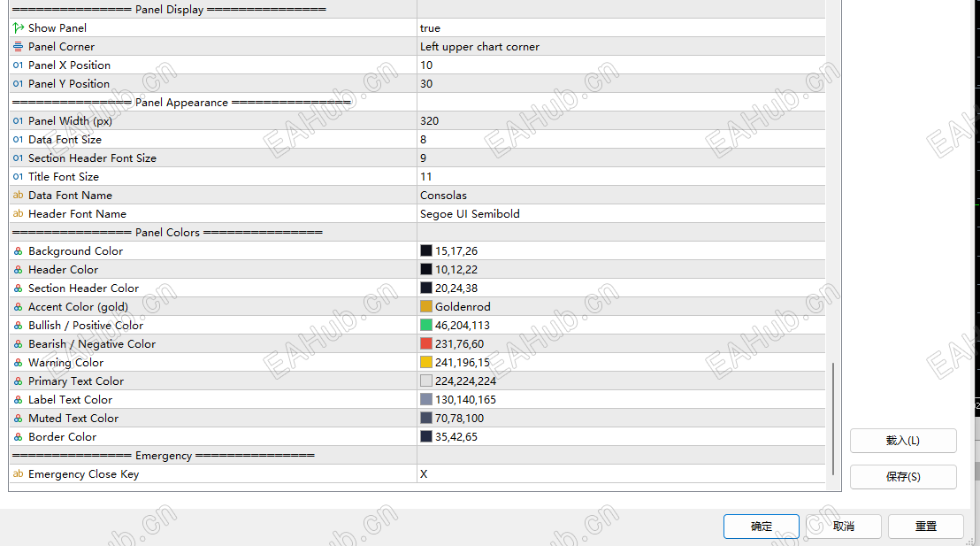Screen dimensions: 980x546
Task: Click the yellow Warning Color swatch
Action: point(426,362)
